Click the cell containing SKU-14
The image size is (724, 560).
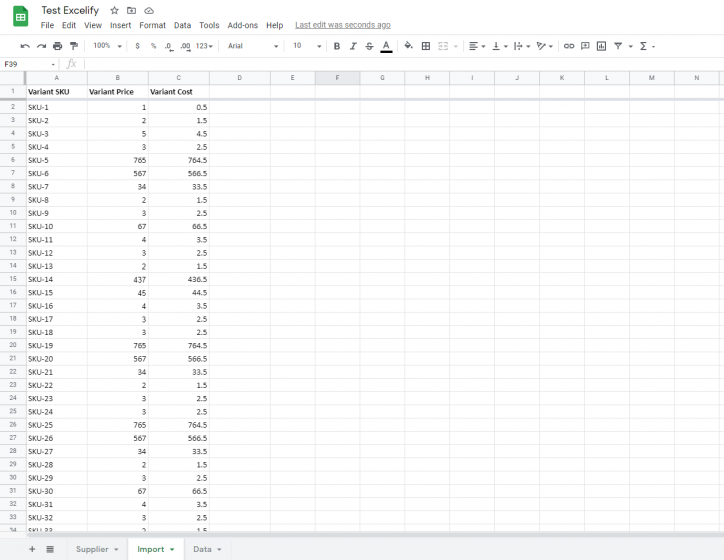[x=56, y=279]
